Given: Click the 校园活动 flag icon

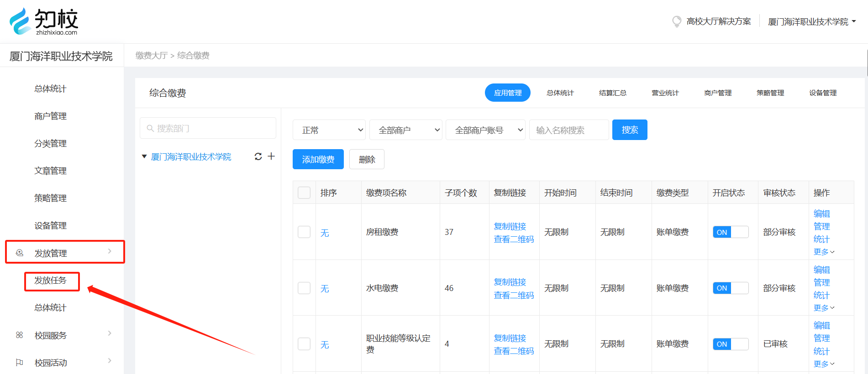Looking at the screenshot, I should tap(20, 363).
